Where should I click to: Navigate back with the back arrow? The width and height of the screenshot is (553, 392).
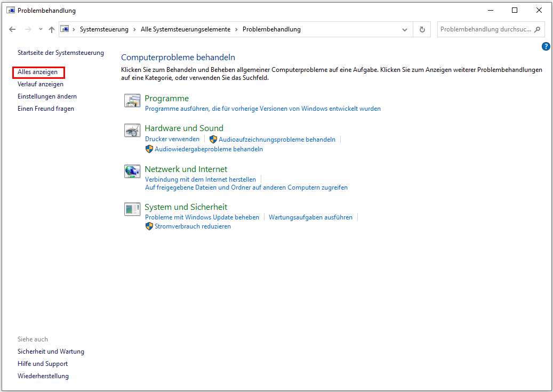13,30
